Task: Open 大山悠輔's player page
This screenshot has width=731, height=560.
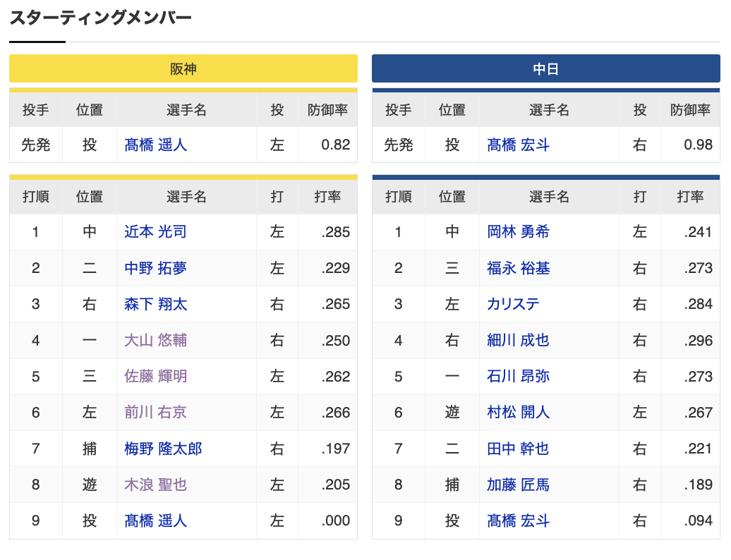Action: pyautogui.click(x=156, y=340)
